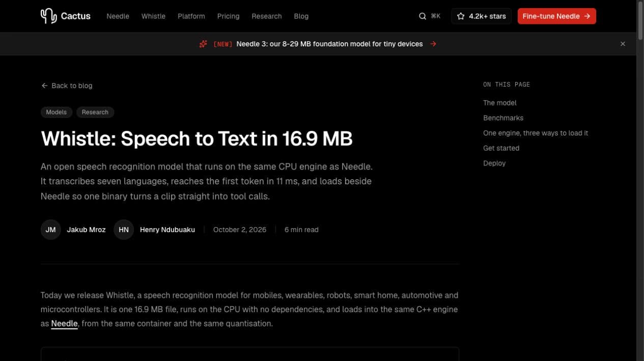Open Henry Ndubuaku's author name
This screenshot has height=361, width=644.
tap(167, 230)
